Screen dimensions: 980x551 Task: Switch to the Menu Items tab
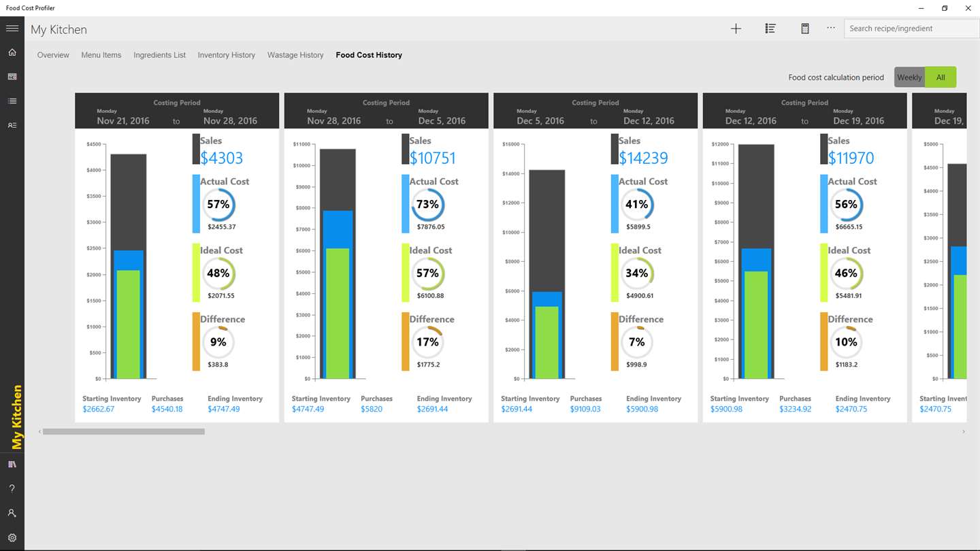coord(101,55)
